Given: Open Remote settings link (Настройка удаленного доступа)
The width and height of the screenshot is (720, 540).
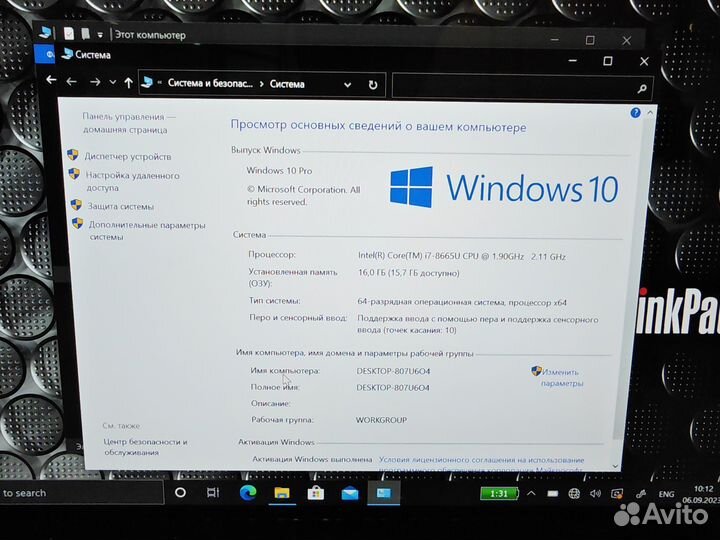Looking at the screenshot, I should (x=133, y=181).
